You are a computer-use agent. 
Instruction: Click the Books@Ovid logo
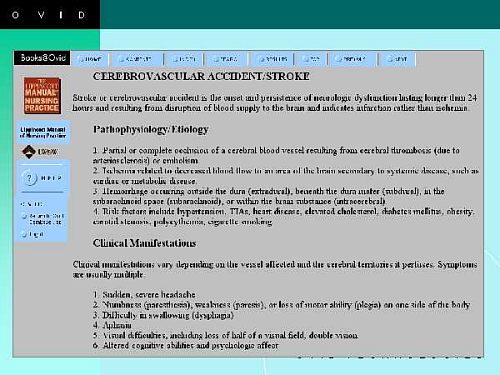tap(42, 58)
